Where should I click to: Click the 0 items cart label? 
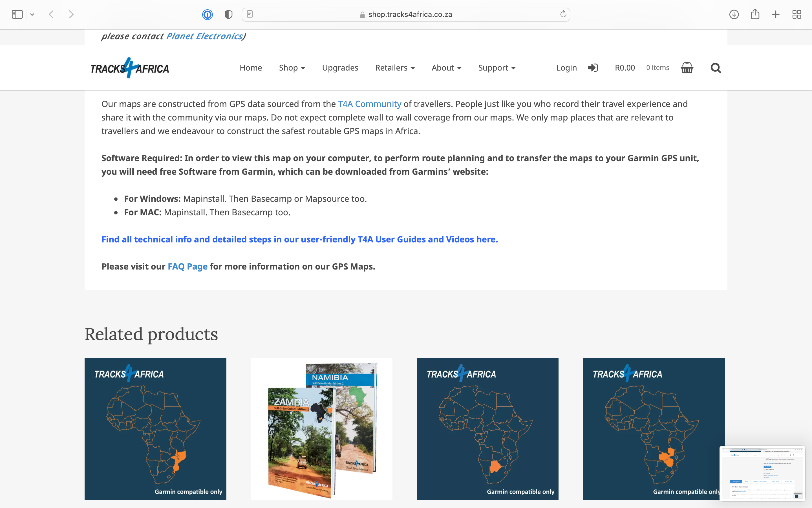pos(658,67)
